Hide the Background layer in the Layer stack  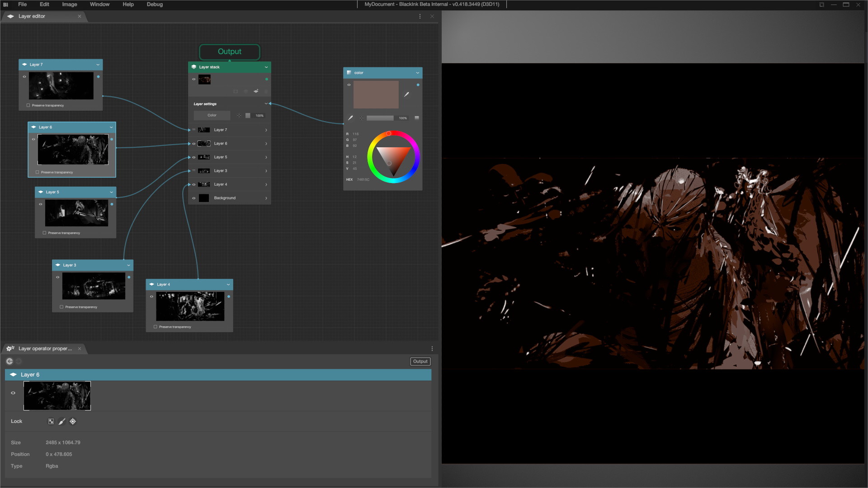194,198
